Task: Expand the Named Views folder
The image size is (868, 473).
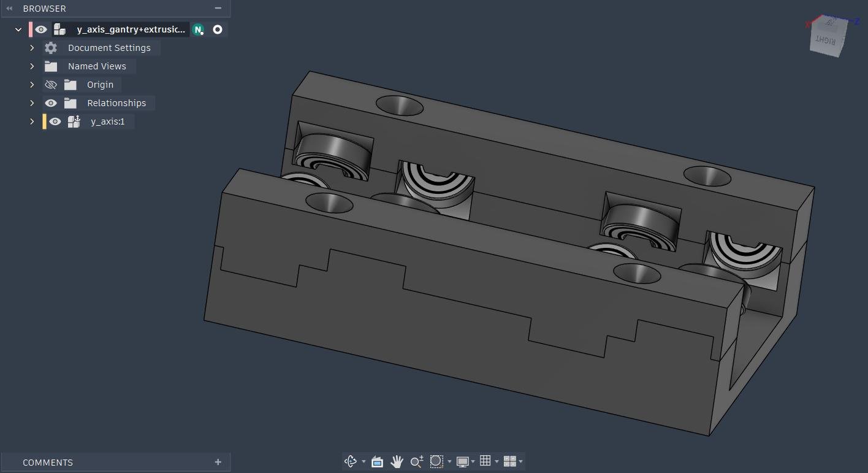Action: [x=32, y=66]
